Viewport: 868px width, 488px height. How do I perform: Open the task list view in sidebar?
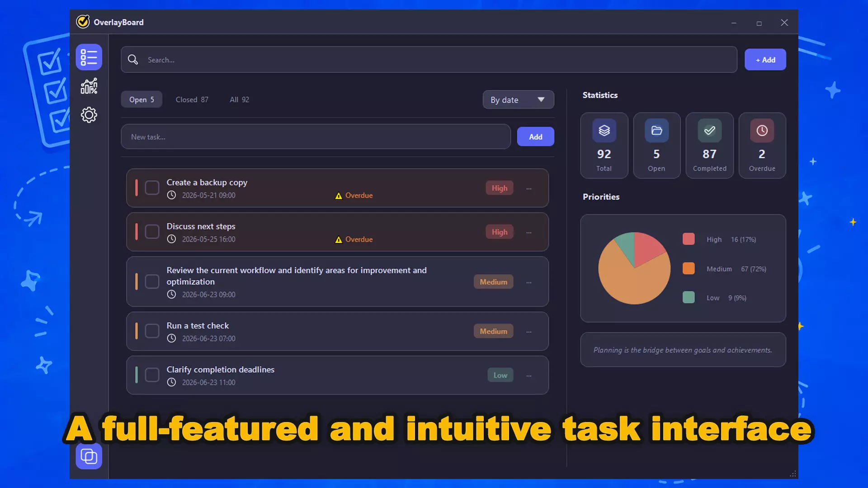(x=89, y=57)
